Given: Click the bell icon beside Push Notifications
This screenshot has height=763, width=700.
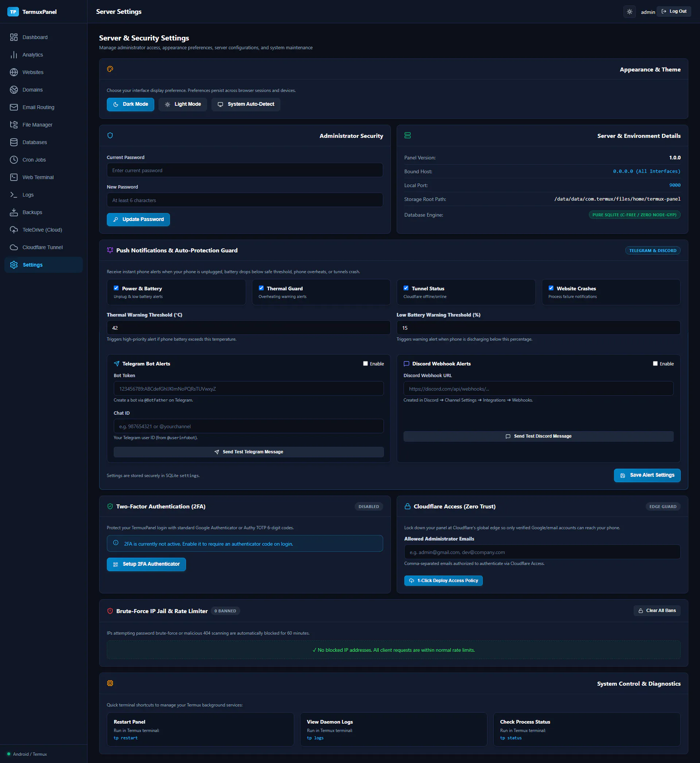Looking at the screenshot, I should (x=110, y=250).
